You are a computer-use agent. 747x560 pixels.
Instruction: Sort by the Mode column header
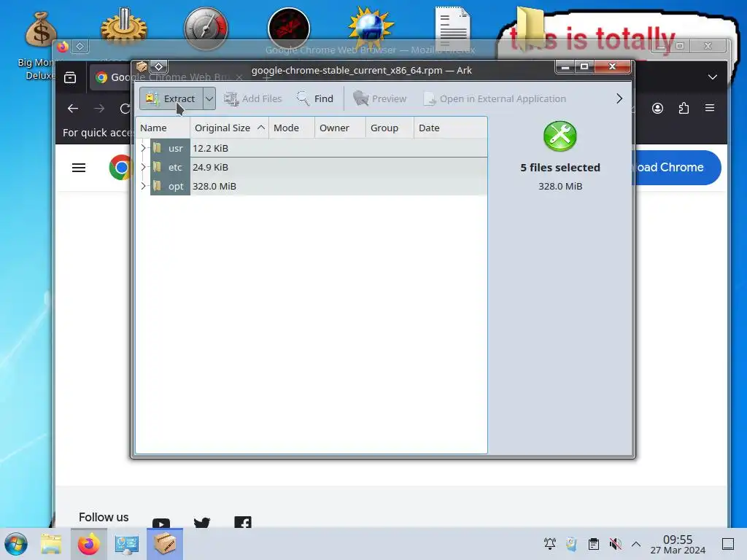pyautogui.click(x=292, y=128)
